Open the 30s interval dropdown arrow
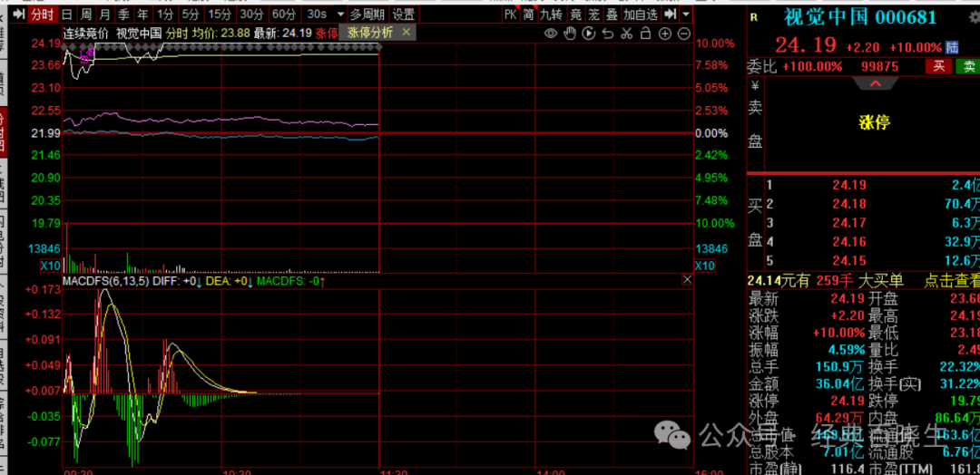The height and width of the screenshot is (475, 980). coord(339,15)
